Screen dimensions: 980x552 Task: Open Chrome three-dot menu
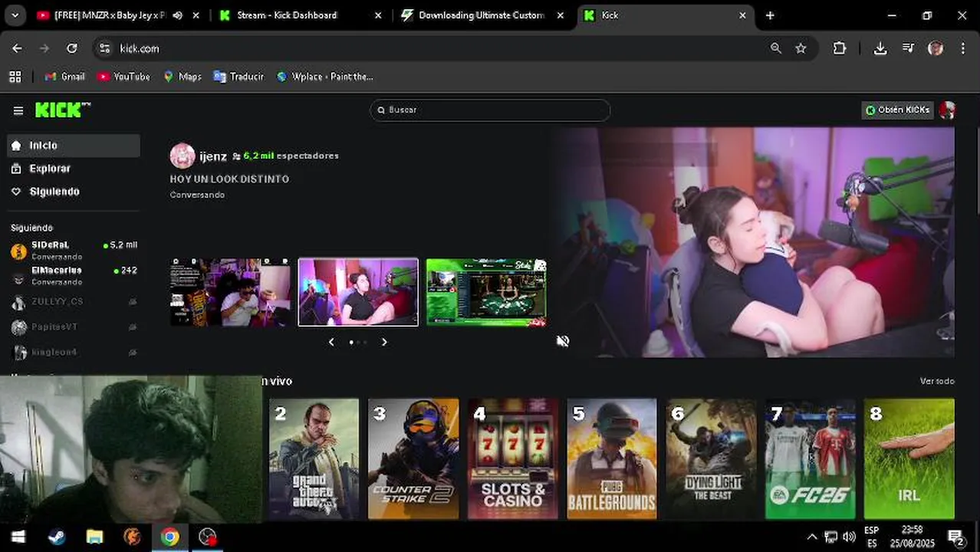click(x=963, y=48)
